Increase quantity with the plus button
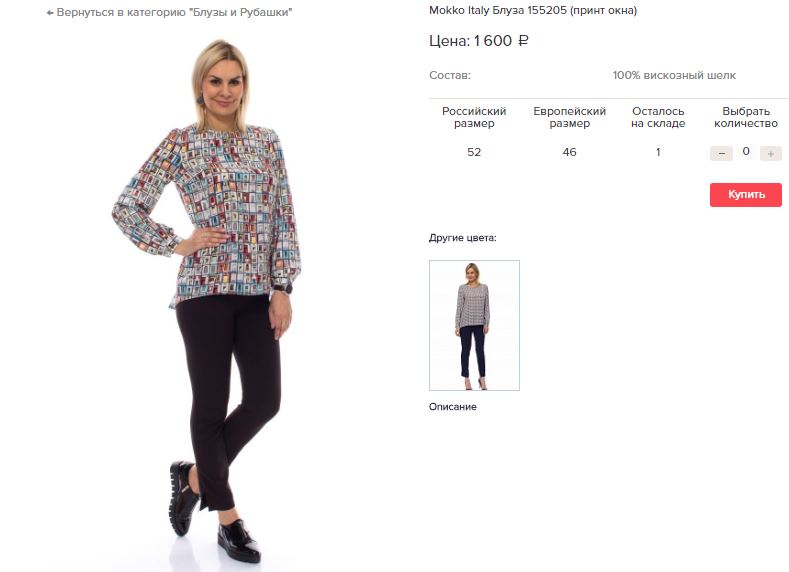Viewport: 789px width, 572px height. 770,153
